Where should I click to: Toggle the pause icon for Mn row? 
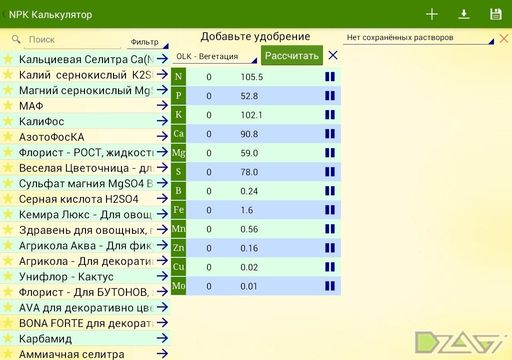click(x=330, y=229)
